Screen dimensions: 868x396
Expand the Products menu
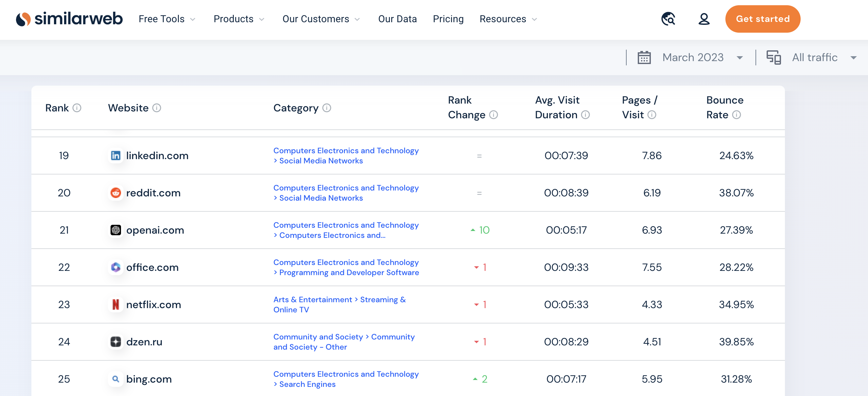coord(239,19)
